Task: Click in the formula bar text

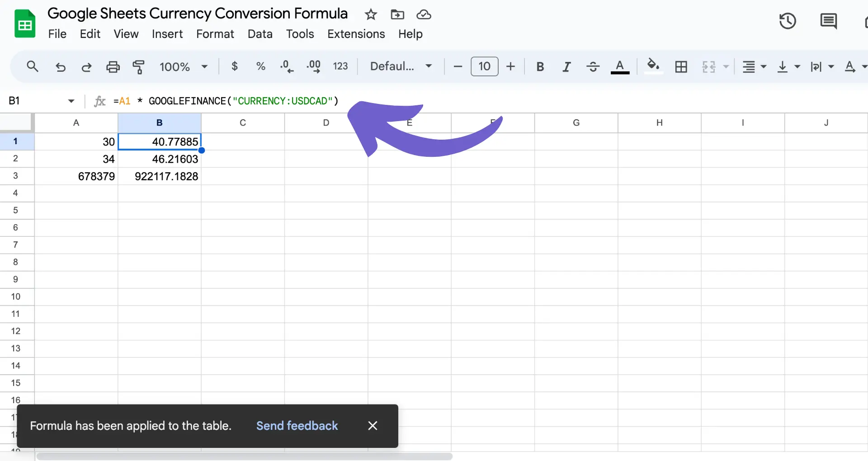Action: (x=226, y=101)
